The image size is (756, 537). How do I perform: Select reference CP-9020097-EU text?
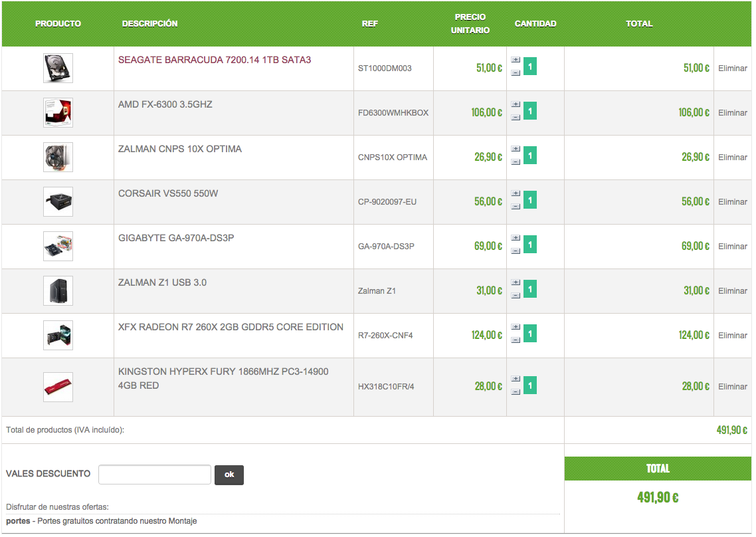pos(387,201)
